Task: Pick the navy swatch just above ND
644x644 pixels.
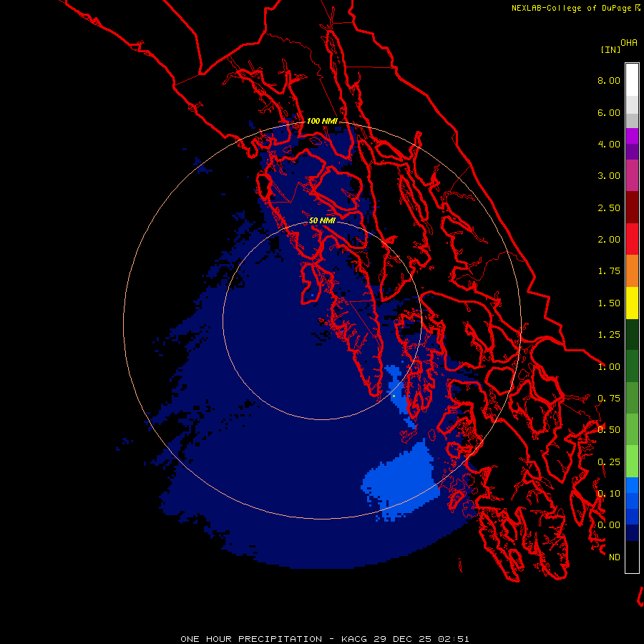Action: click(x=632, y=533)
